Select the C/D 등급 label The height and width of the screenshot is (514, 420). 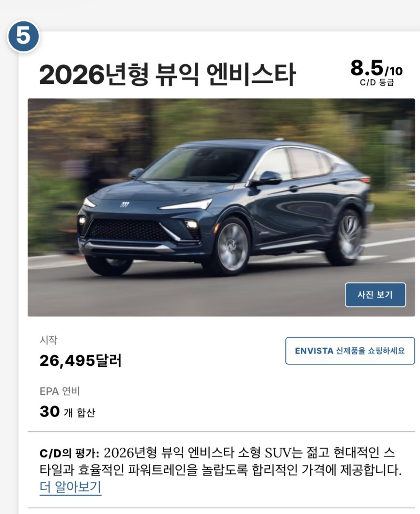[x=376, y=82]
